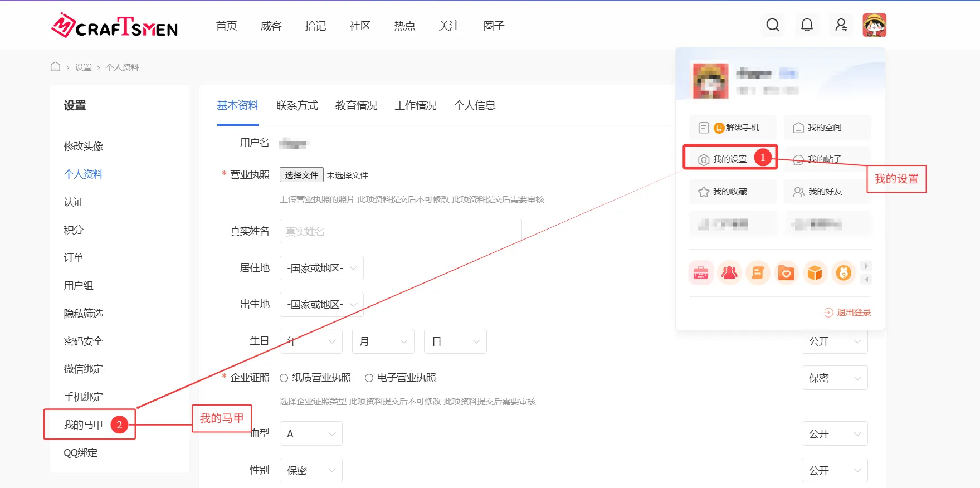Screen dimensions: 980x488
Task: Click the 选择文件 upload button
Action: click(301, 175)
